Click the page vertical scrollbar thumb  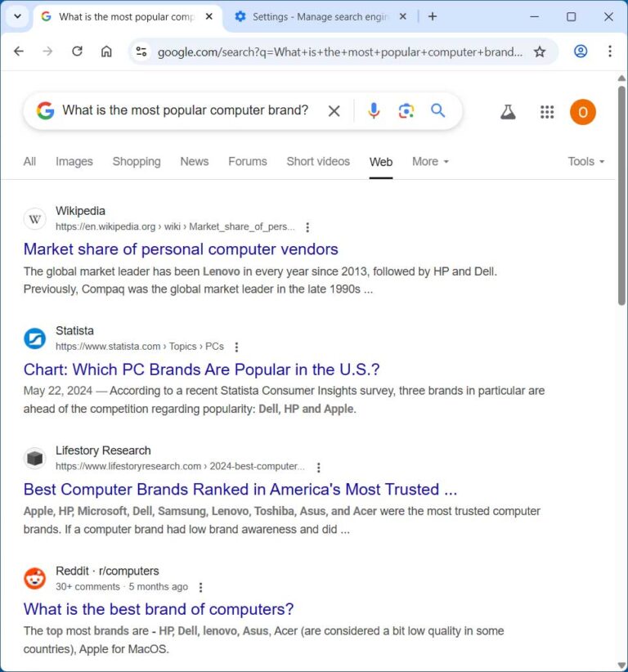point(621,195)
